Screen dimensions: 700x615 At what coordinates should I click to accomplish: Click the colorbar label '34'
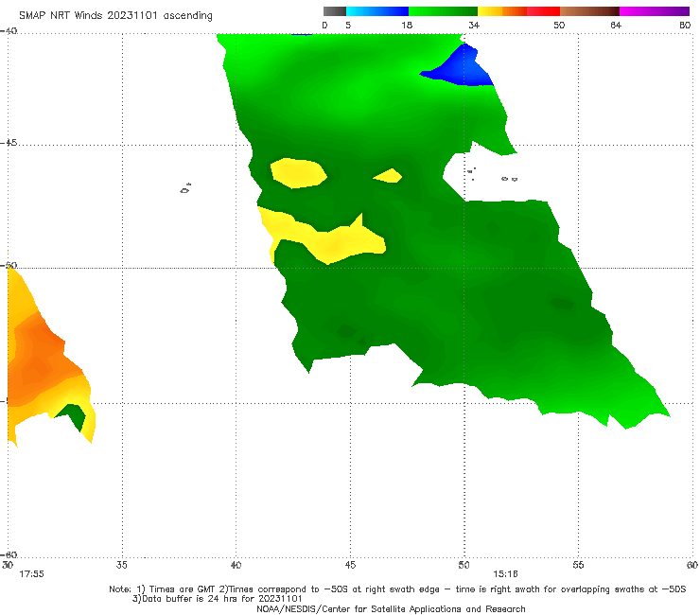pyautogui.click(x=474, y=26)
